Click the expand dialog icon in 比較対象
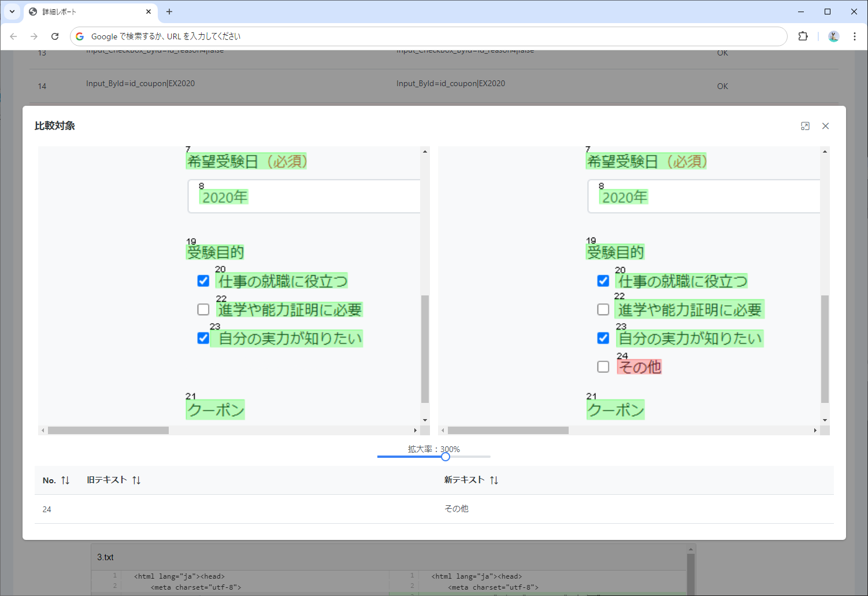The height and width of the screenshot is (596, 868). (x=805, y=126)
